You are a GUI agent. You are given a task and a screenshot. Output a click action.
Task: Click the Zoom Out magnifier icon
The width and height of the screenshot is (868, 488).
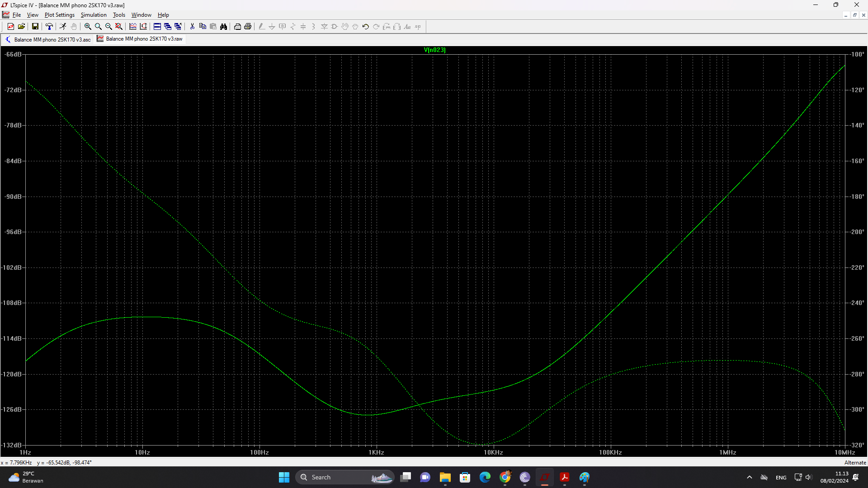[x=108, y=27]
